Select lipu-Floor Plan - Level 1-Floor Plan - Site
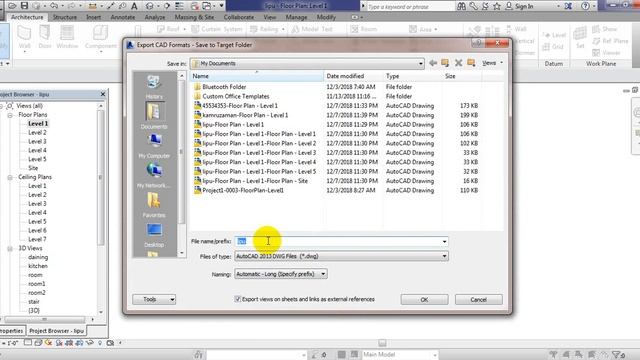 [255, 181]
